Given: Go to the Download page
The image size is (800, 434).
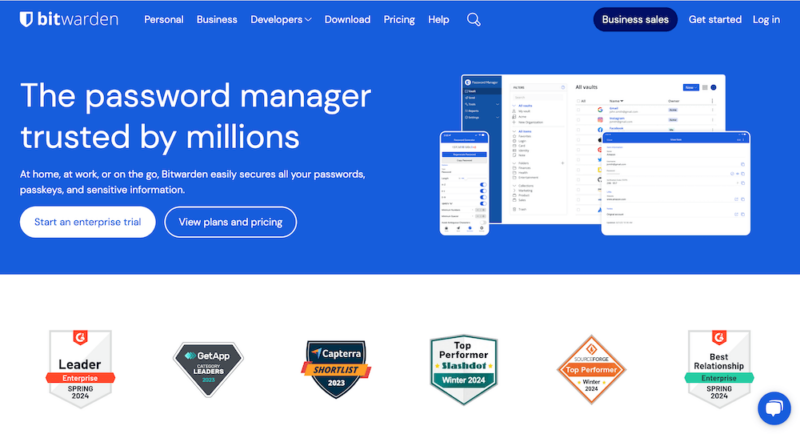Looking at the screenshot, I should [347, 19].
